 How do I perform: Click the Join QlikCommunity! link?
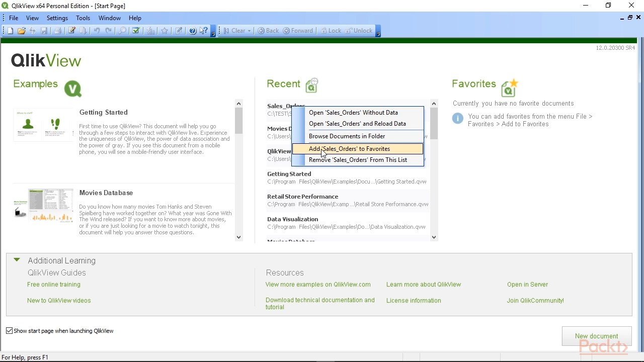click(535, 301)
